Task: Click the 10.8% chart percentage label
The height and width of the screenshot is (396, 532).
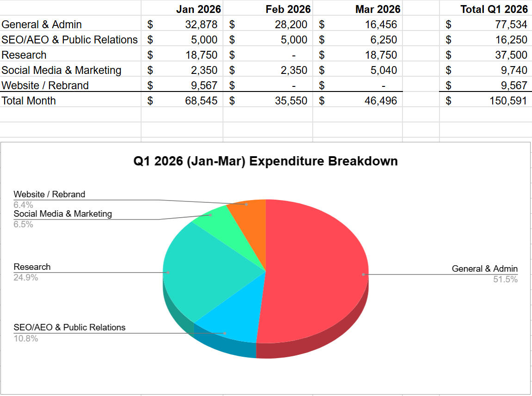Action: 26,338
